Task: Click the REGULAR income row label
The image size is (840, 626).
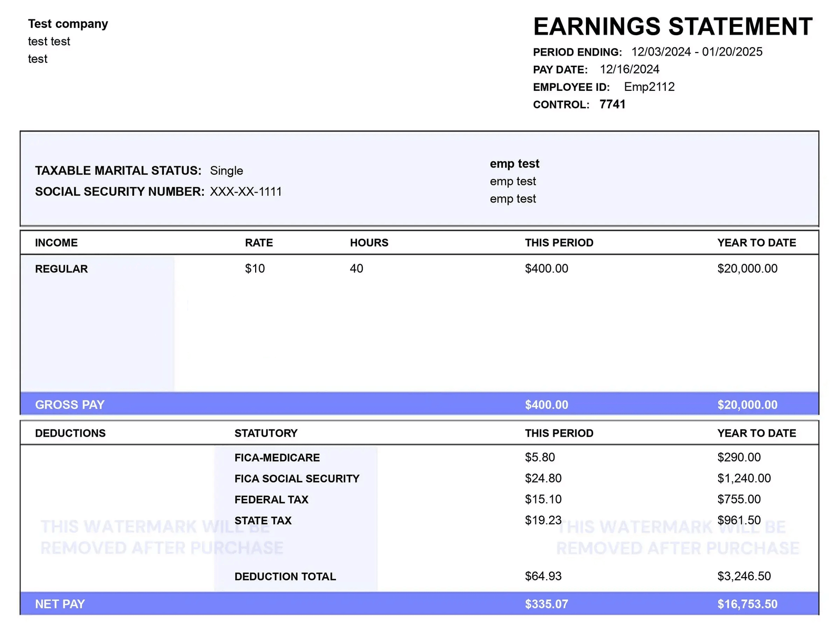Action: point(61,269)
